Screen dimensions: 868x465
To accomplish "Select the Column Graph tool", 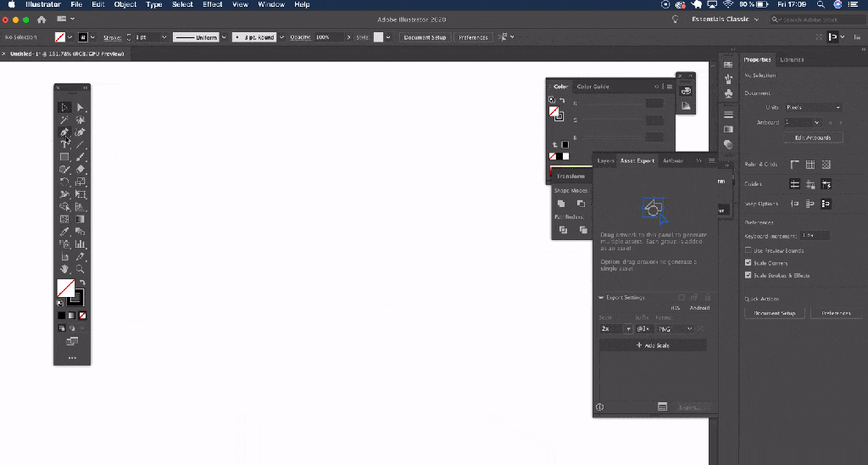I will [81, 244].
